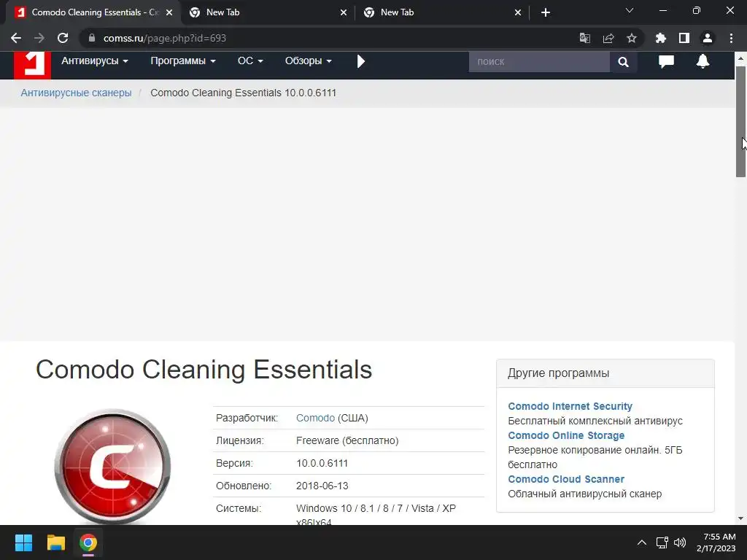Image resolution: width=747 pixels, height=560 pixels.
Task: Reload the current page
Action: (63, 38)
